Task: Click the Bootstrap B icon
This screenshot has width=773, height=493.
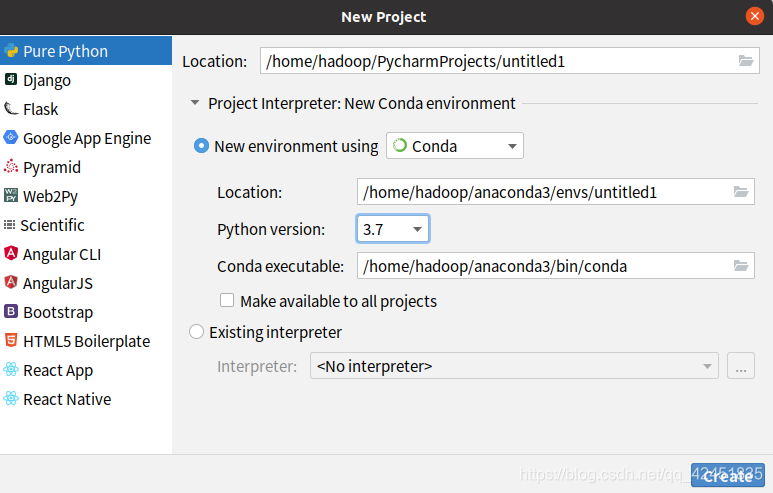Action: pyautogui.click(x=11, y=311)
